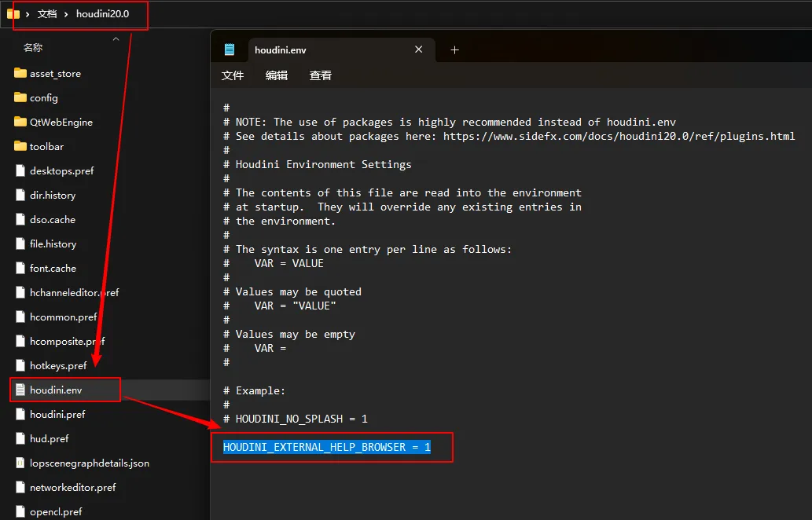
Task: Click the hotkeys.pref file icon
Action: pos(20,364)
